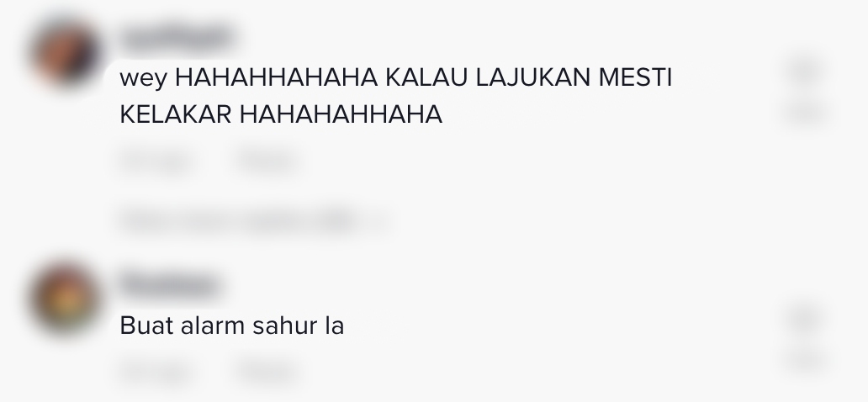Reply to the 'KALAU LAJUKAN MESTI KELAKAR' comment
The image size is (868, 402).
pos(267,161)
